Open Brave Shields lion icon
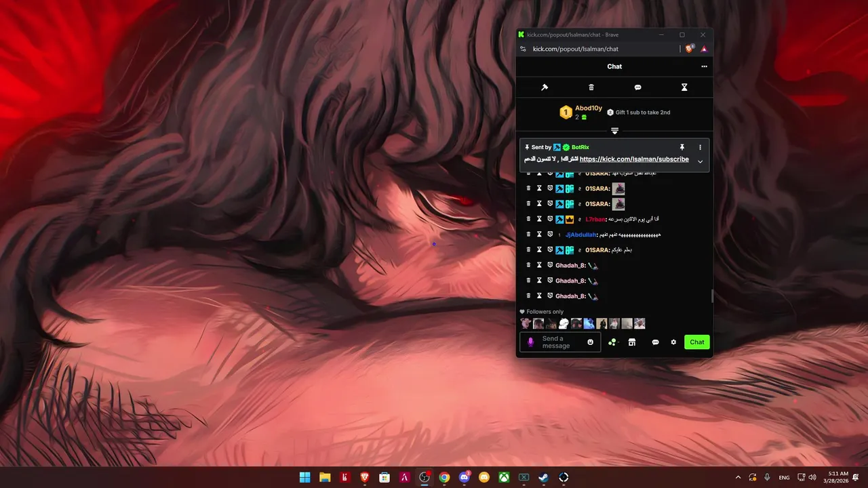The height and width of the screenshot is (488, 868). coord(690,49)
